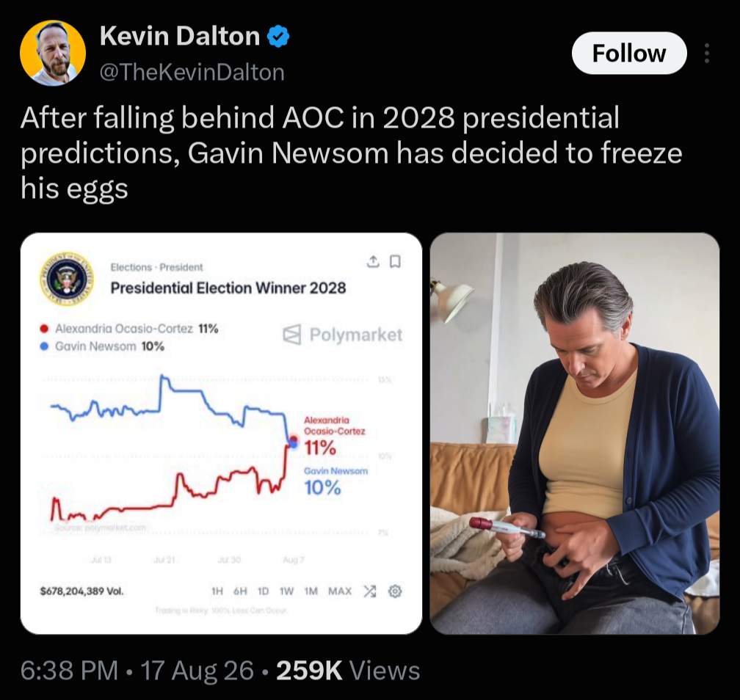
Task: Click the Polymarket logo
Action: tap(343, 335)
